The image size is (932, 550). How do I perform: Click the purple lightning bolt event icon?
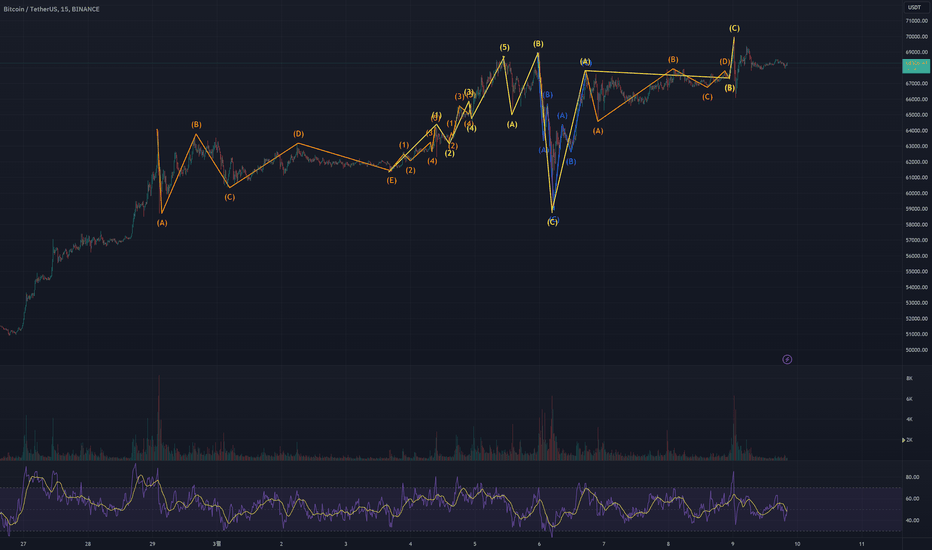[x=787, y=359]
